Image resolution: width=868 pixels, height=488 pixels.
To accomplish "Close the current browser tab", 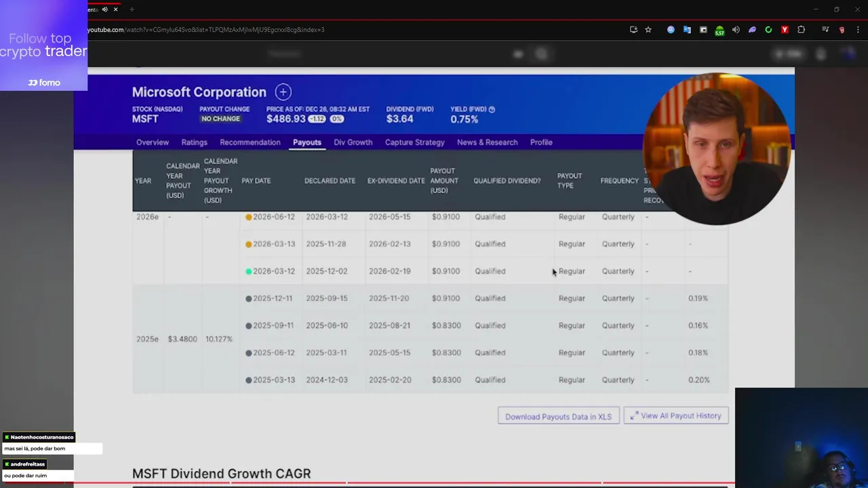I will coord(115,9).
